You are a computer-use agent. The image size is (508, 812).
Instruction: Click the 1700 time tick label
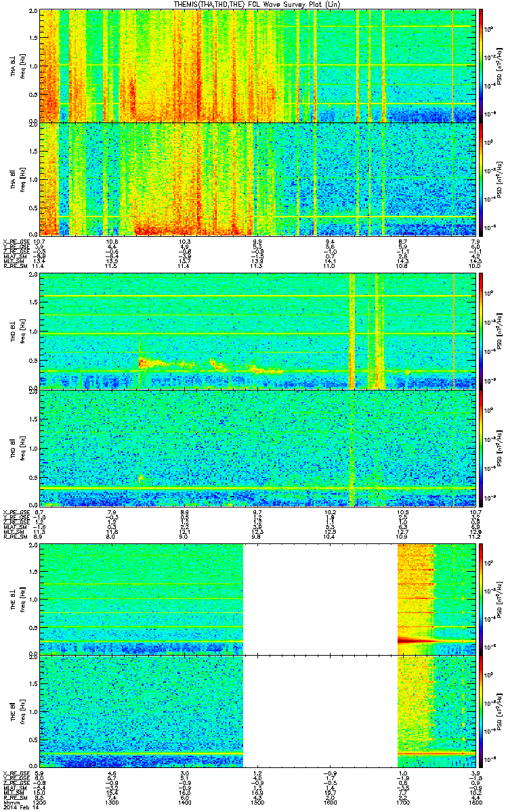pos(402,801)
